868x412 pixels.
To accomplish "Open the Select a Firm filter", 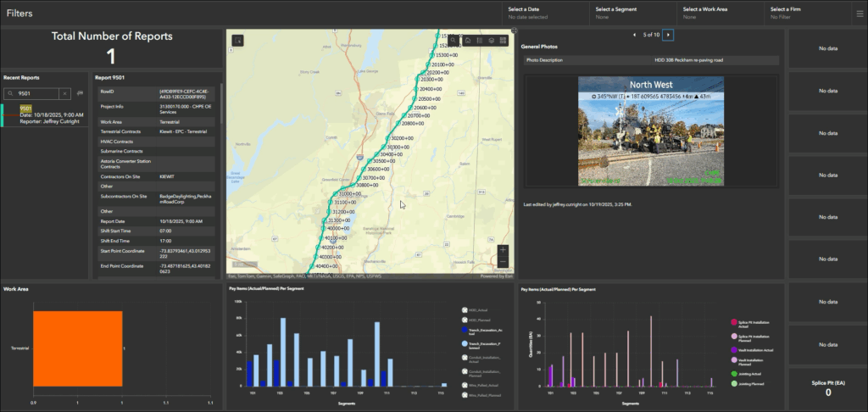I will 809,13.
